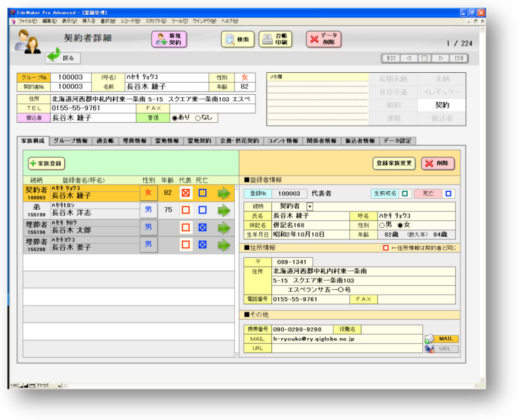Screen dimensions: 521x420
Task: Click the 携帯番号 field 090-0298-9298
Action: point(302,329)
